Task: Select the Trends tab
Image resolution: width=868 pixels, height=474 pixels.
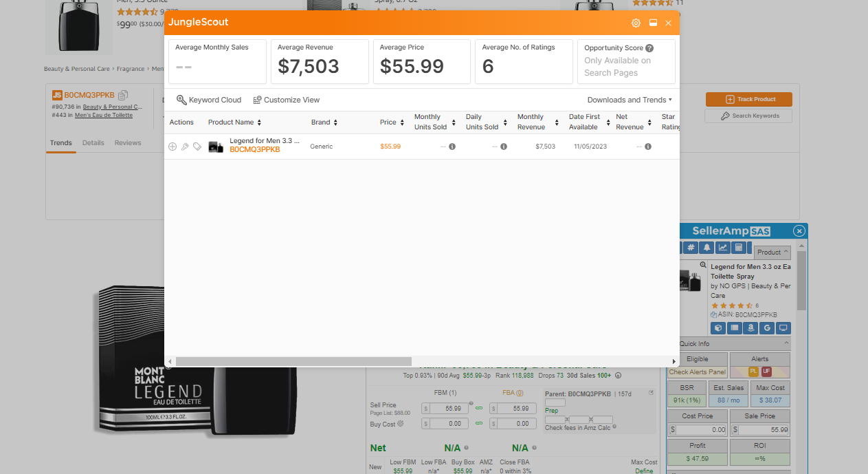Action: pos(60,143)
